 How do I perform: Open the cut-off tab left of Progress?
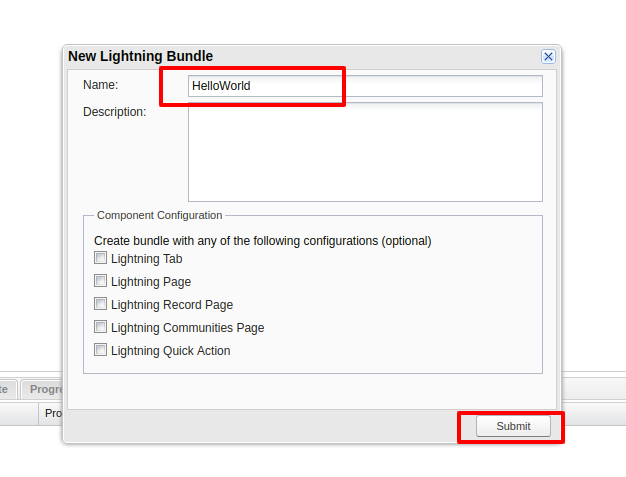point(6,389)
